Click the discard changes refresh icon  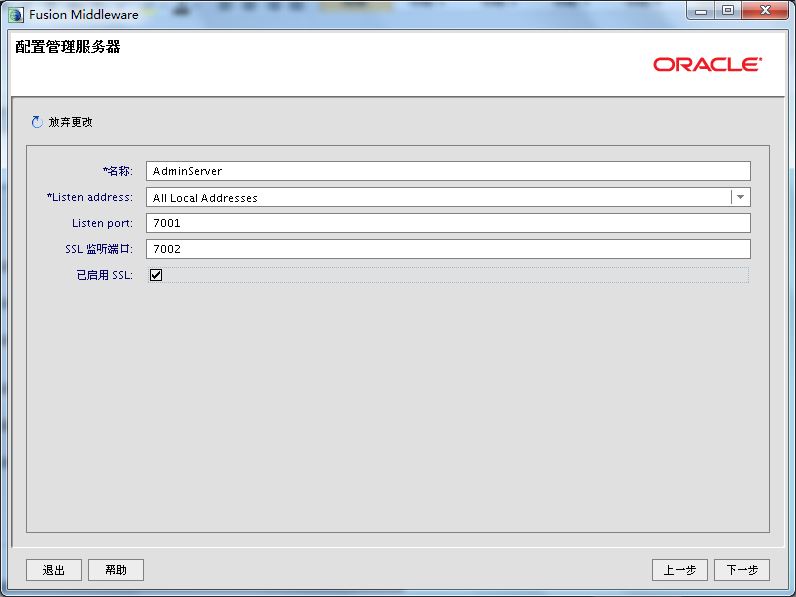[x=37, y=122]
